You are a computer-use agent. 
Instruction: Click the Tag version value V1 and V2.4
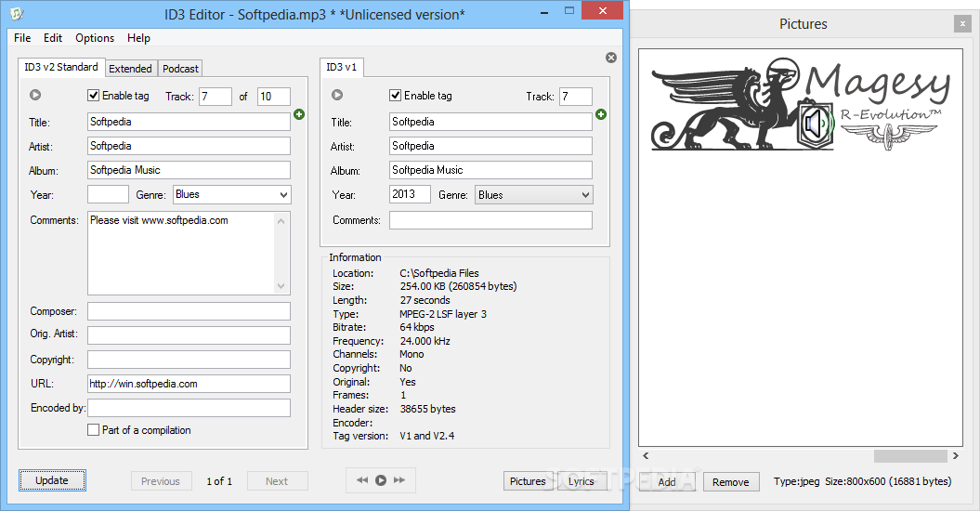tap(427, 436)
